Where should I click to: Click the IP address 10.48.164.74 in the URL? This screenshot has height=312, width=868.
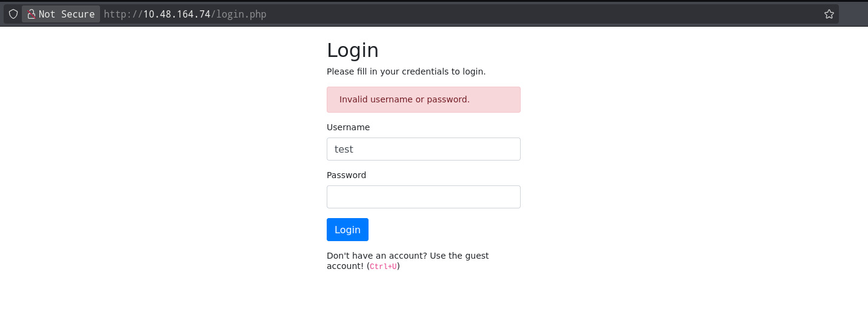click(176, 14)
